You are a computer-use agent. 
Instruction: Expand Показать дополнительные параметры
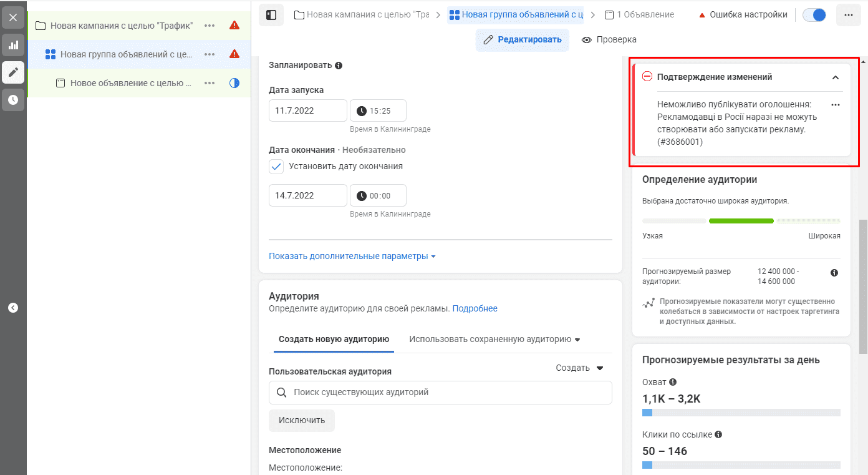coord(352,256)
